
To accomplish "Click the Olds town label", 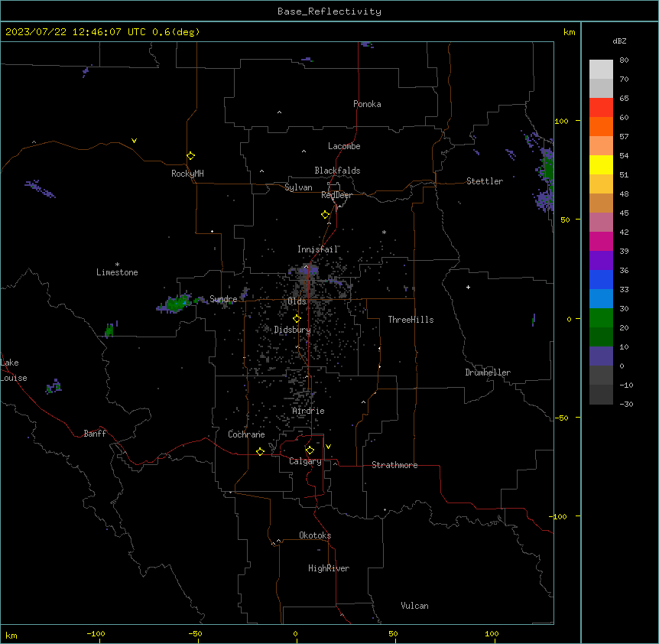I will [x=297, y=301].
